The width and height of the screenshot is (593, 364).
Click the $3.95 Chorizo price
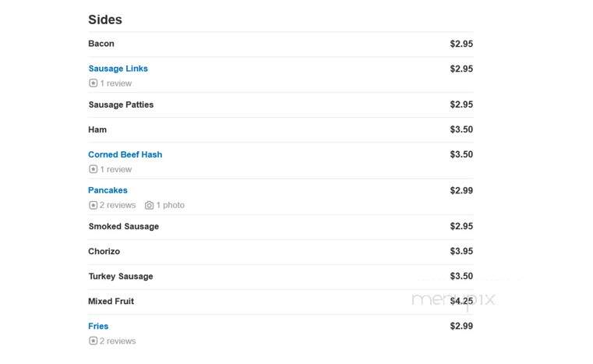point(461,251)
